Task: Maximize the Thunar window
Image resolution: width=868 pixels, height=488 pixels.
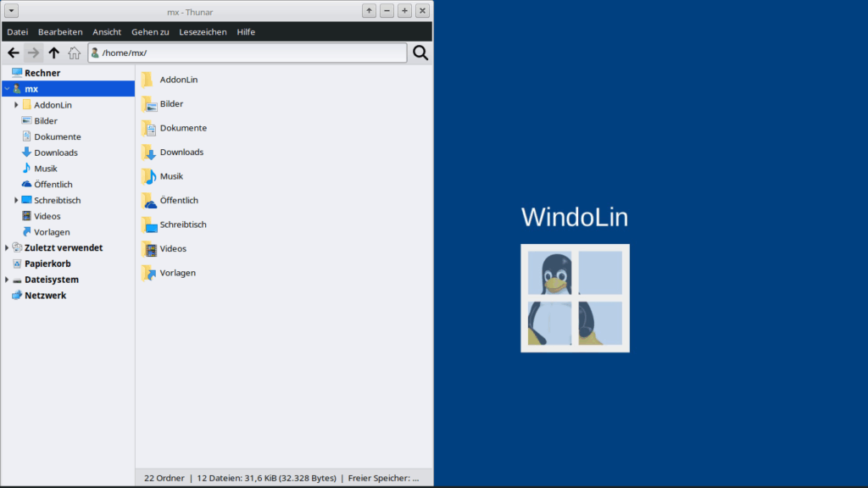Action: pyautogui.click(x=404, y=10)
